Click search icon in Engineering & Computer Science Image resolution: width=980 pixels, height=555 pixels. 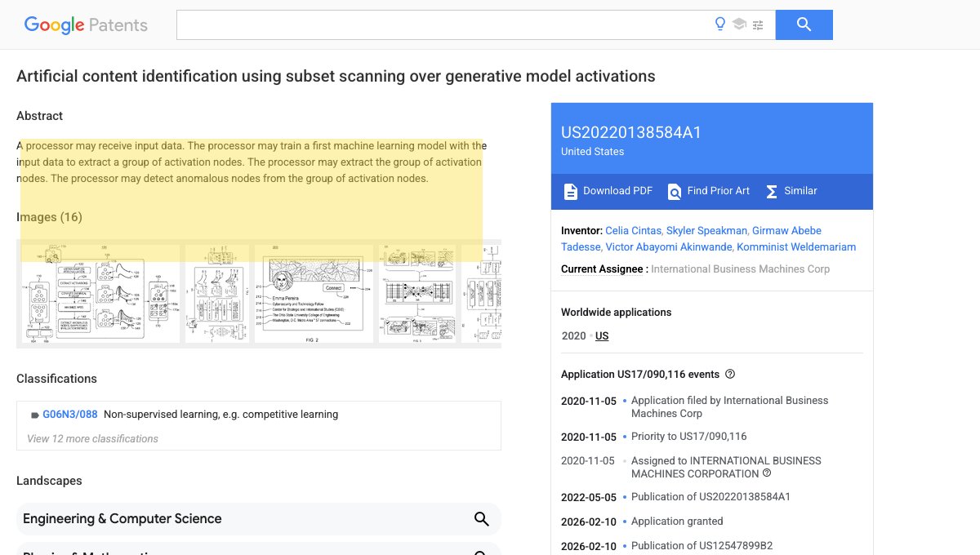(x=482, y=519)
